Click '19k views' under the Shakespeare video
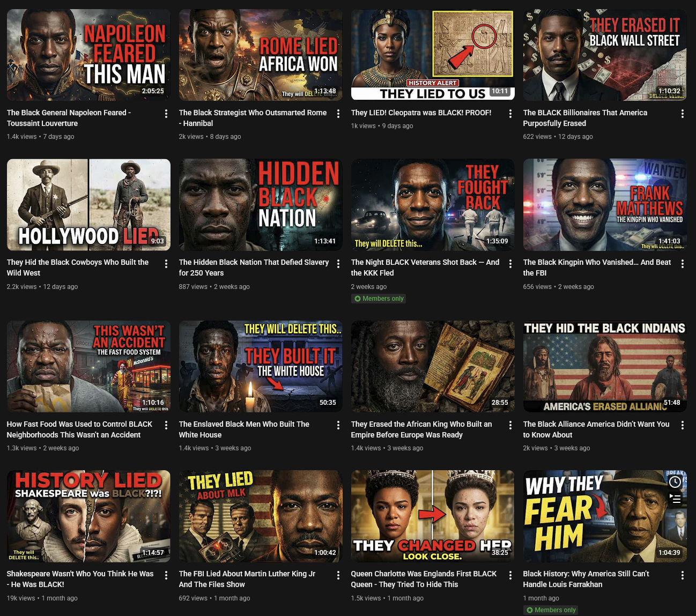This screenshot has height=616, width=696. tap(21, 598)
